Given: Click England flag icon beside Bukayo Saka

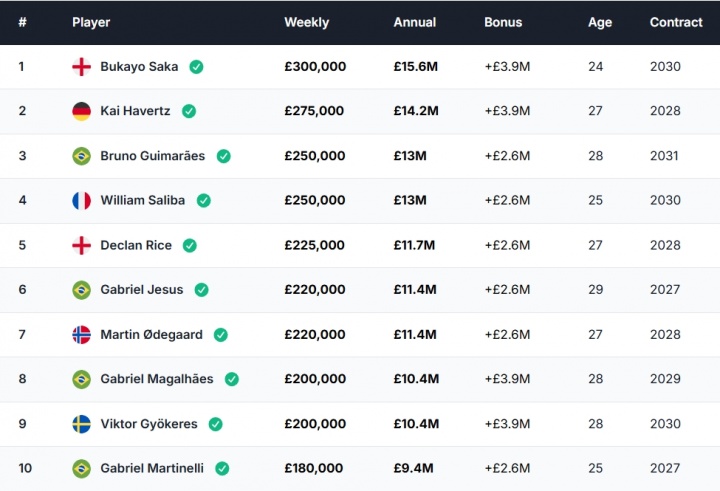Looking at the screenshot, I should [x=82, y=67].
